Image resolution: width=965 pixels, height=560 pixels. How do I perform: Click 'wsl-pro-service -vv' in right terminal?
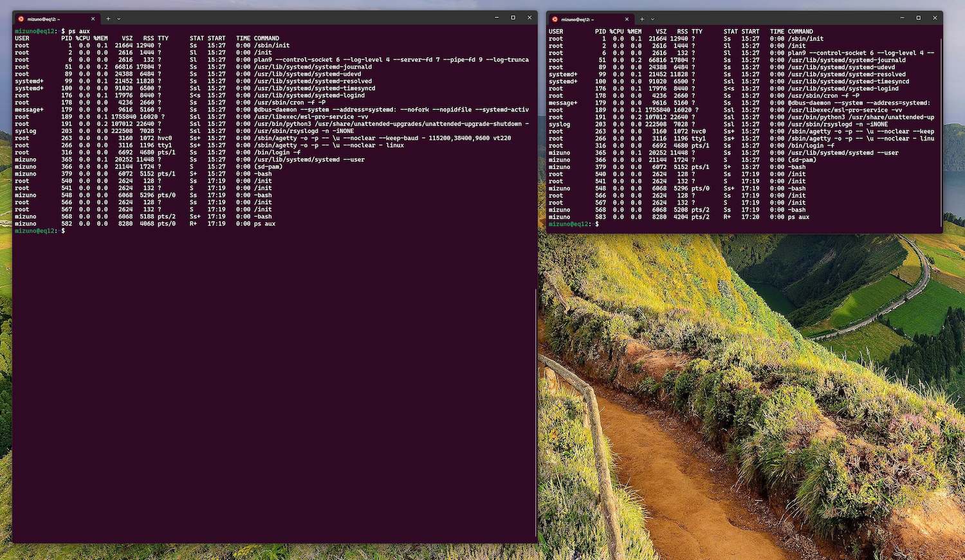click(x=845, y=110)
